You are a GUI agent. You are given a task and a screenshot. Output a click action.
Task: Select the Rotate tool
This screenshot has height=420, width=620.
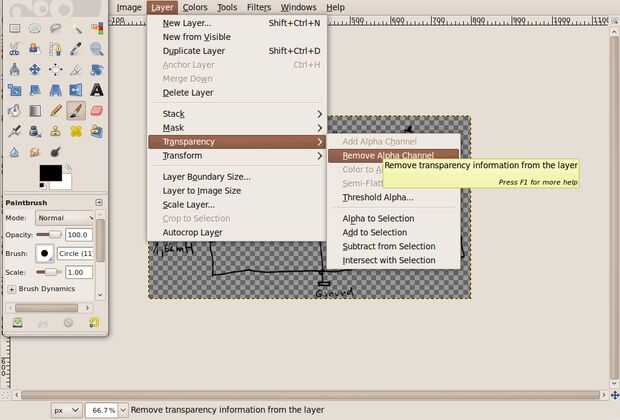97,69
